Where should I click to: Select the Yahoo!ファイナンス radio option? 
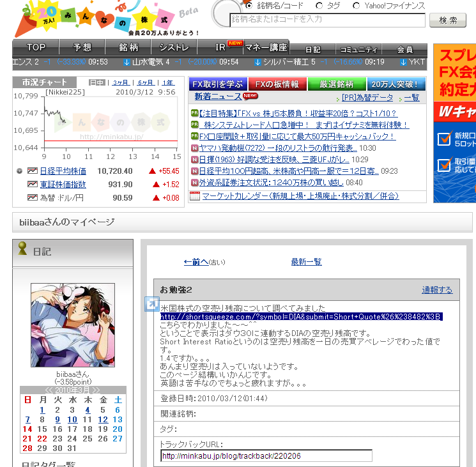click(356, 6)
